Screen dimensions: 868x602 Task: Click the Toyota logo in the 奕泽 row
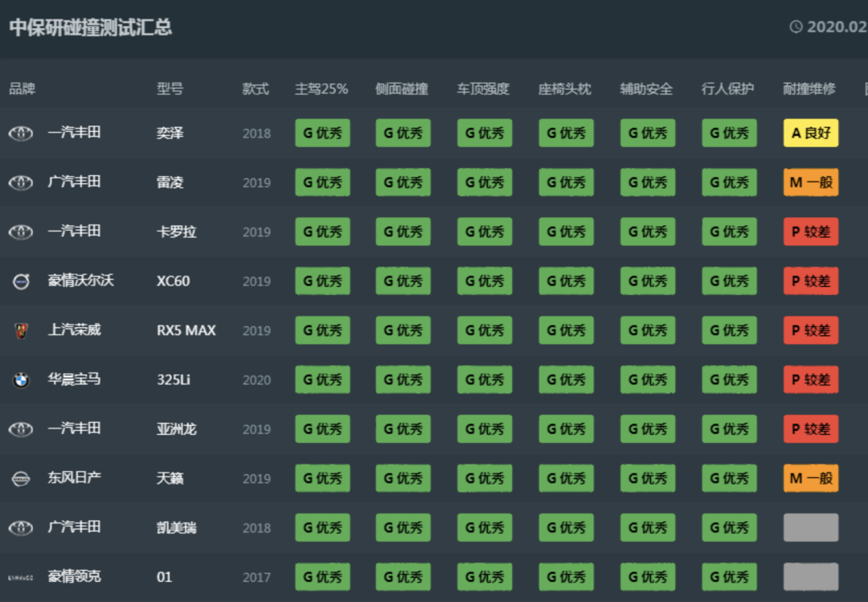(21, 133)
